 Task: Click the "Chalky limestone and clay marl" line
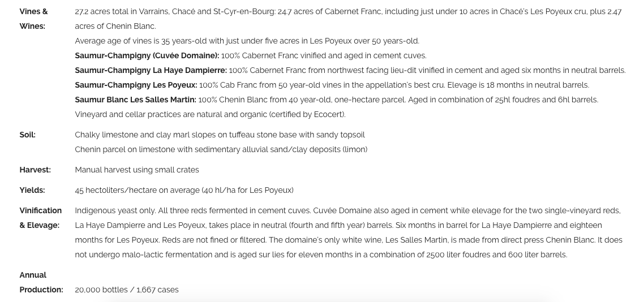point(220,135)
